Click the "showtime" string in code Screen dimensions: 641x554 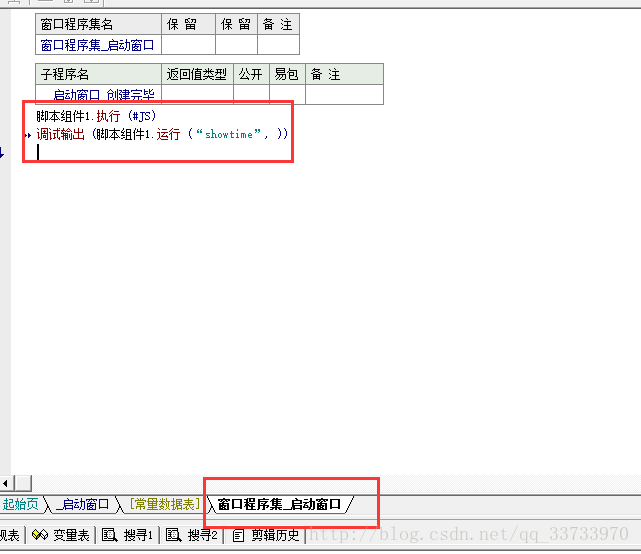click(x=229, y=134)
